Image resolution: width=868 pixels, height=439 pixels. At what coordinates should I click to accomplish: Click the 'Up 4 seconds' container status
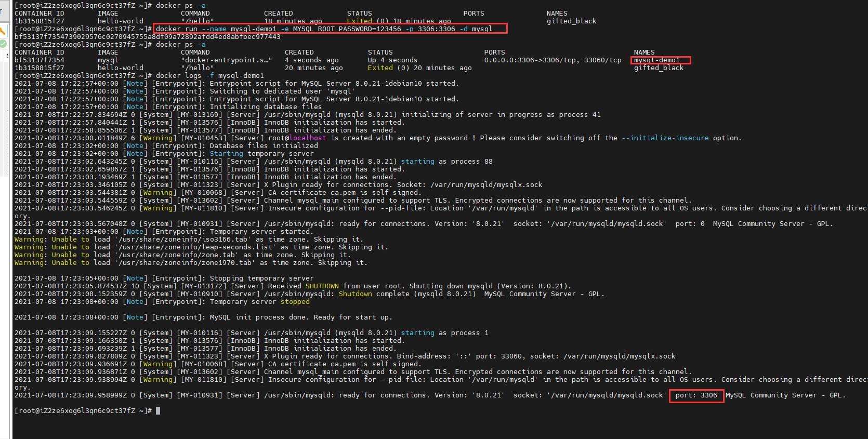pyautogui.click(x=392, y=60)
